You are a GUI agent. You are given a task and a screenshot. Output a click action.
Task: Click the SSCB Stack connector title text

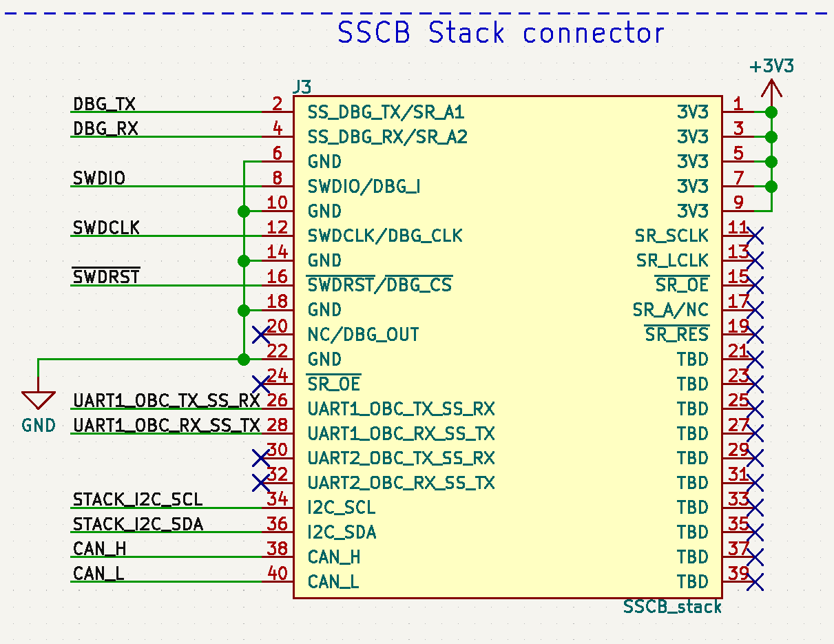pyautogui.click(x=501, y=33)
